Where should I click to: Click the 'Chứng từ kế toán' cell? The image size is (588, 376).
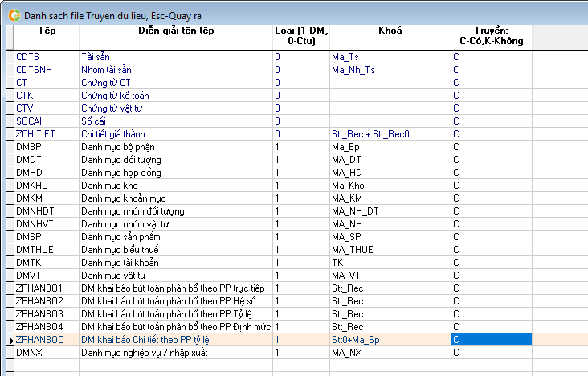tap(176, 96)
